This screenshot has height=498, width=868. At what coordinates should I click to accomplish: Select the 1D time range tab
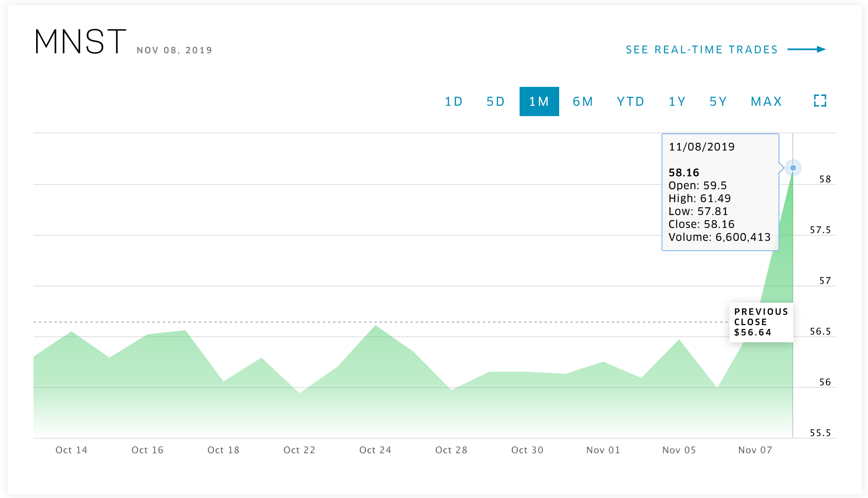click(453, 101)
